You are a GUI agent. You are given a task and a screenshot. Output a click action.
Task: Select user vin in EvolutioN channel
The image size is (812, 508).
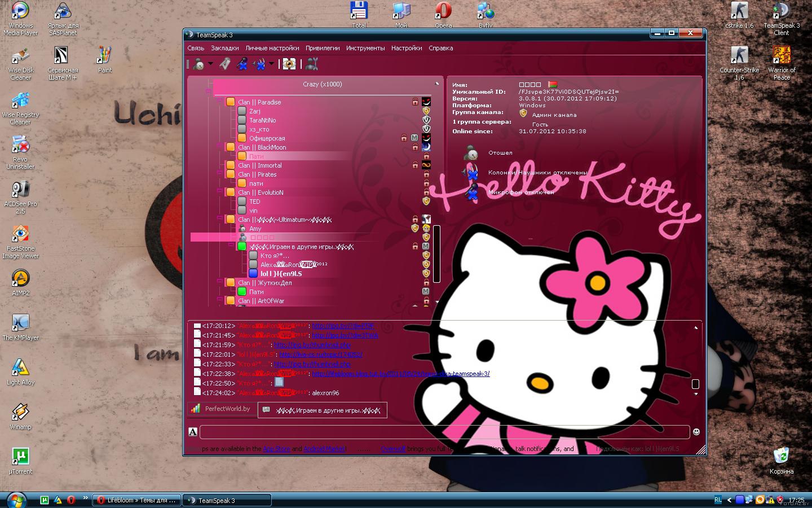[253, 211]
